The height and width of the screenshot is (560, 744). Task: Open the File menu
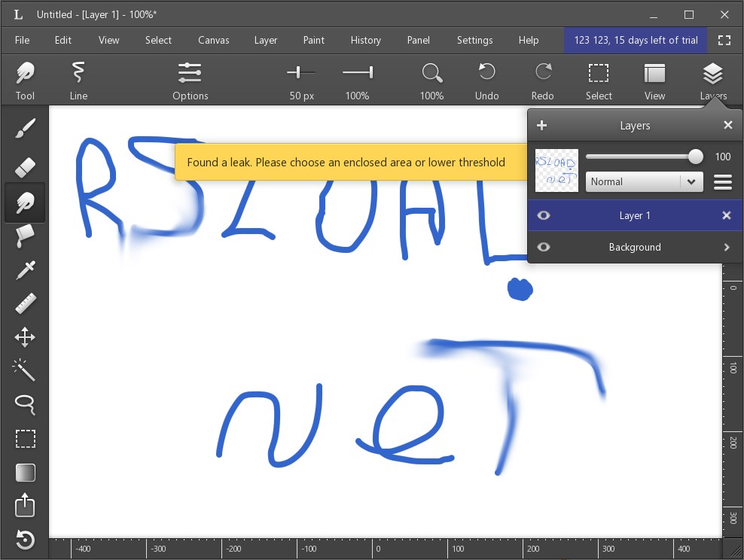pos(22,41)
